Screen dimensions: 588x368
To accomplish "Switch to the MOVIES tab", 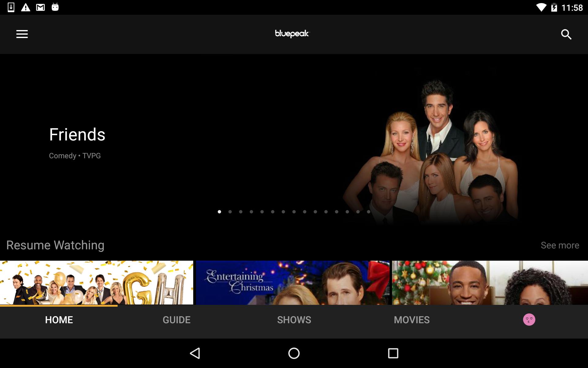I will 412,320.
